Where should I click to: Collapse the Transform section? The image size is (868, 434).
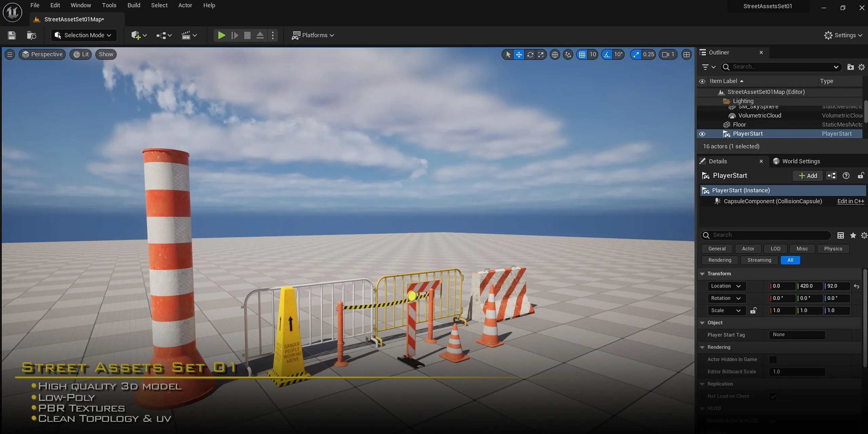(x=703, y=274)
